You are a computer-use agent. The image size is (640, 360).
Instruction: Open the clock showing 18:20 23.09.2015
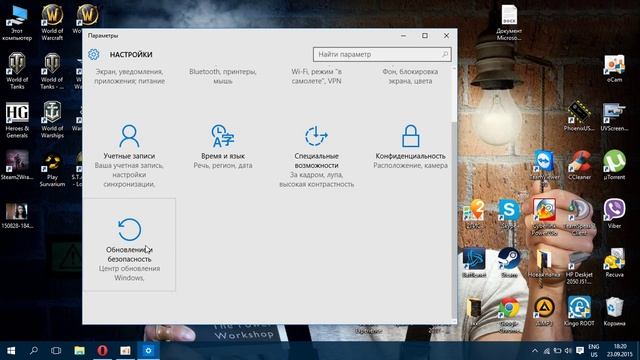[x=619, y=351]
